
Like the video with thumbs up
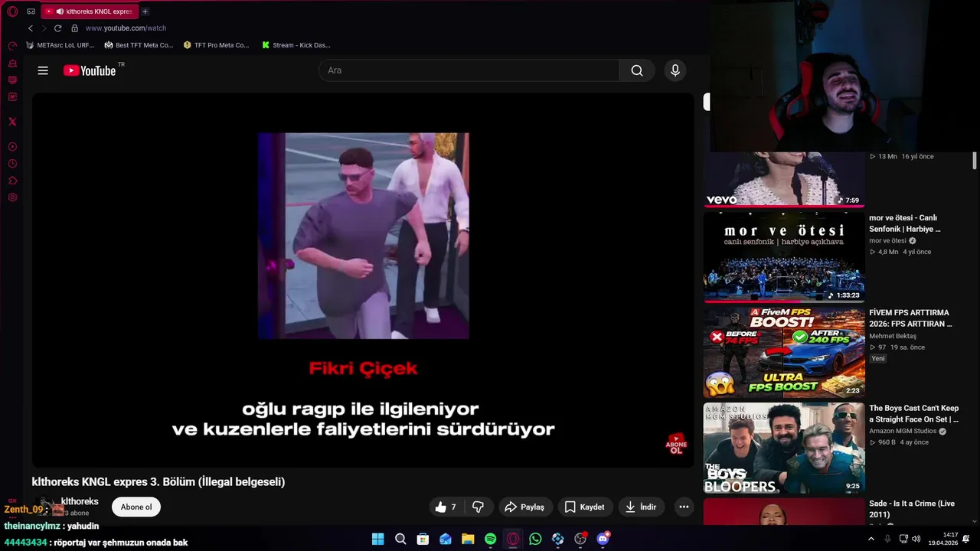tap(446, 507)
